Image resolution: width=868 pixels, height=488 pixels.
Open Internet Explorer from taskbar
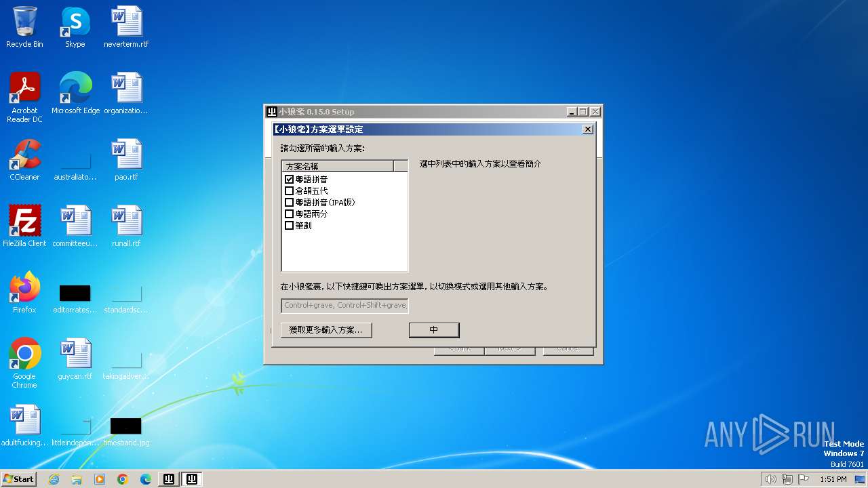point(54,479)
